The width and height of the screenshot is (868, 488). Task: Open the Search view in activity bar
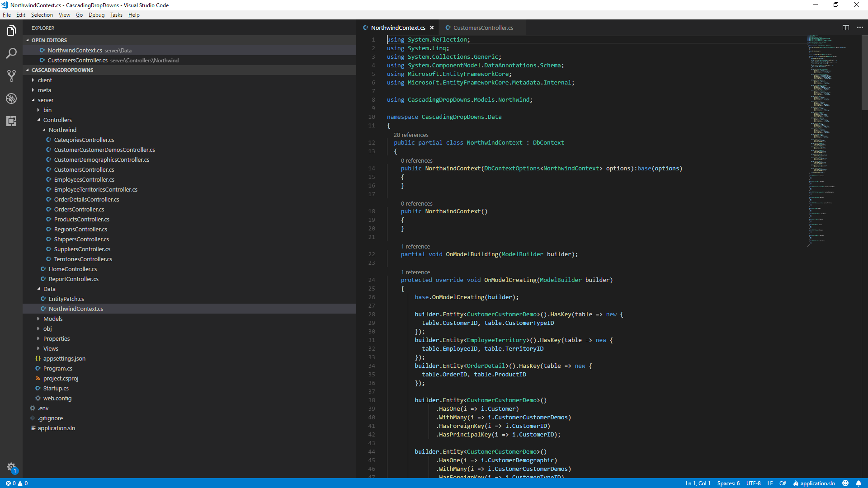point(11,53)
